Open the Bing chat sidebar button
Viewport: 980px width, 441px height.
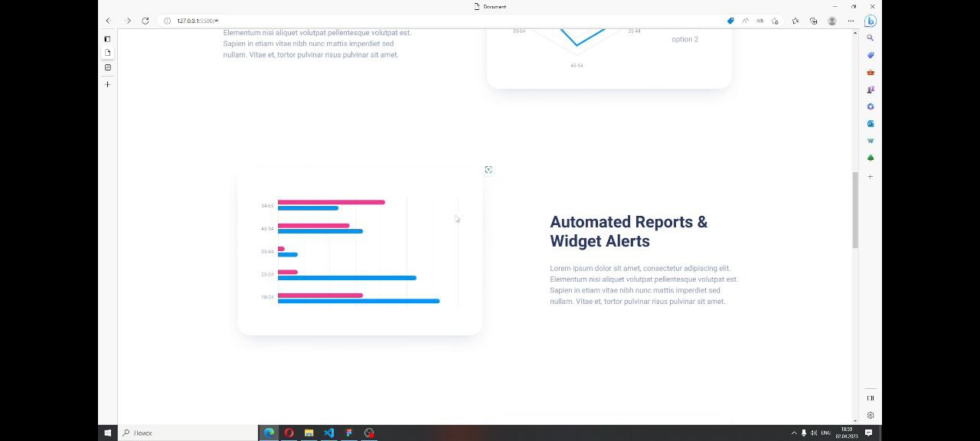871,21
